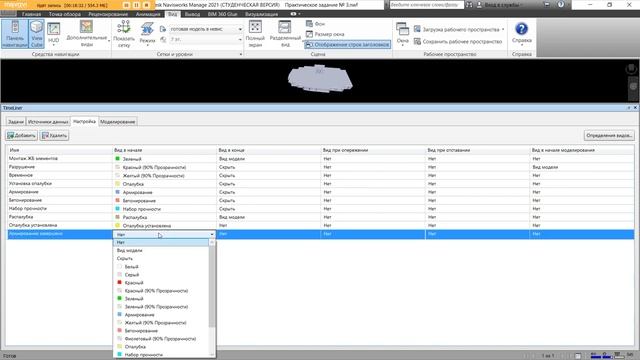
Task: Switch to TimeLiner Источники данных tab
Action: point(48,122)
